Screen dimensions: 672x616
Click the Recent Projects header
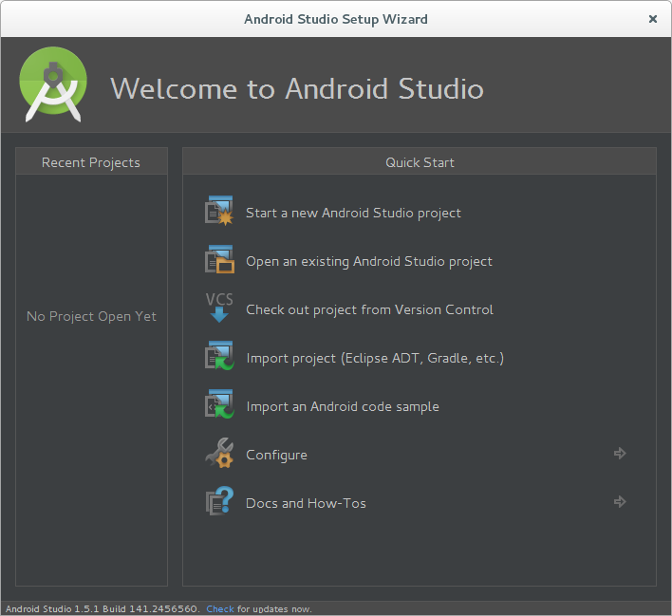91,162
